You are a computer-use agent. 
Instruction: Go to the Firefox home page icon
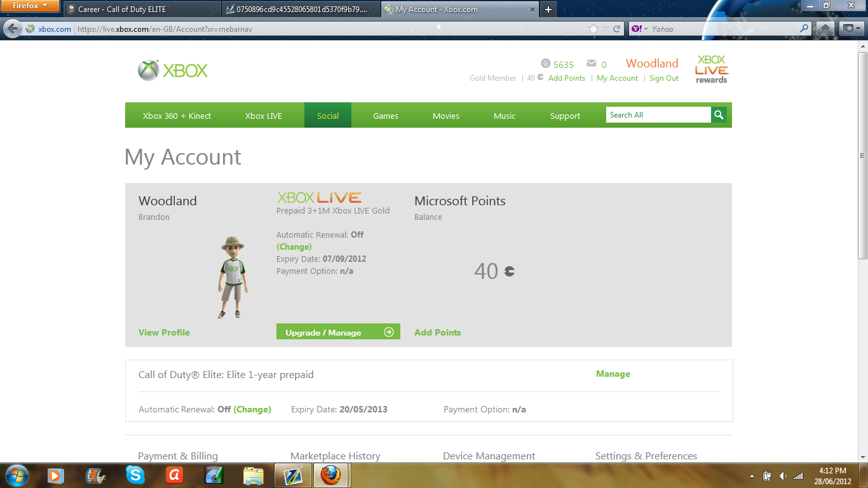point(825,29)
